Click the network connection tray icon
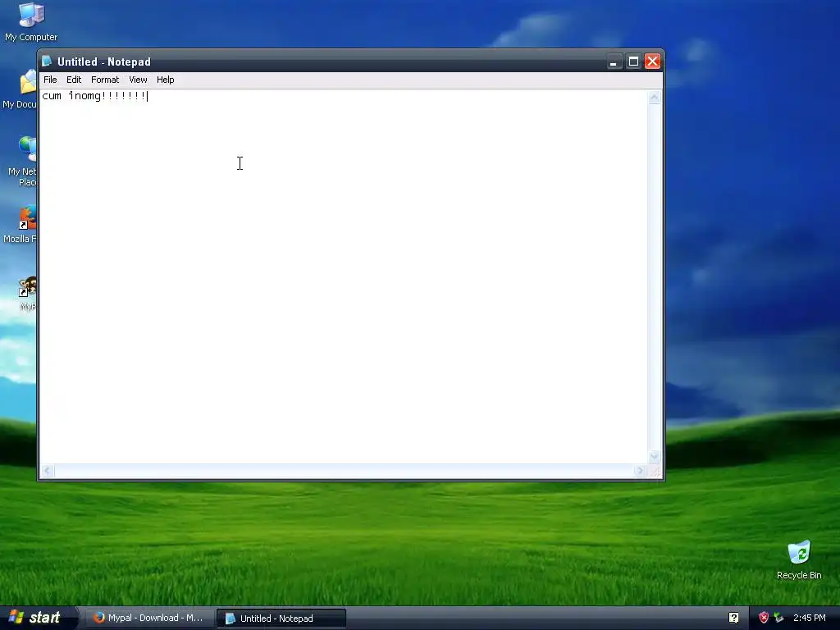Screen dimensions: 840x630 [x=779, y=619]
